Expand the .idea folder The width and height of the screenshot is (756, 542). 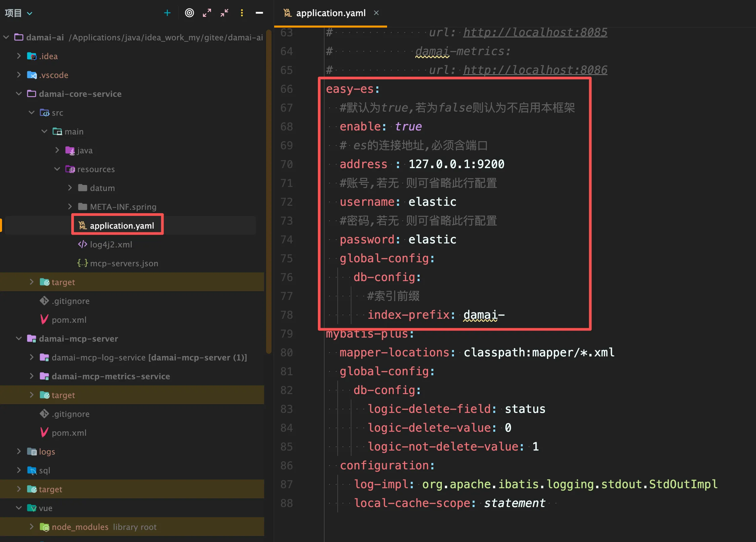[19, 56]
